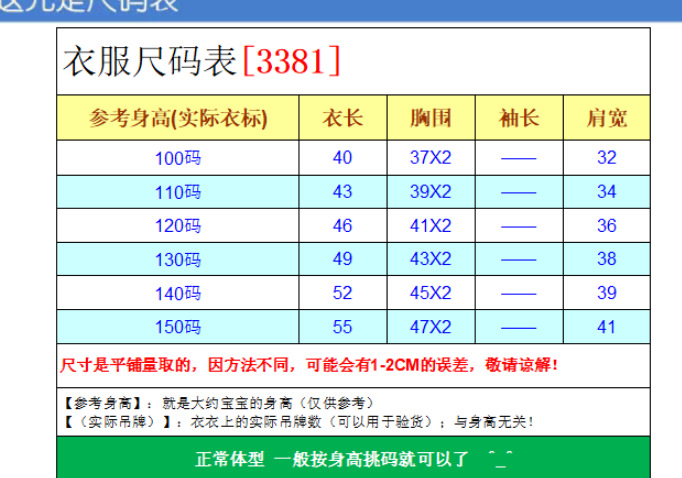This screenshot has width=682, height=478.
Task: Click the 胸围 value 39X2
Action: click(x=431, y=191)
